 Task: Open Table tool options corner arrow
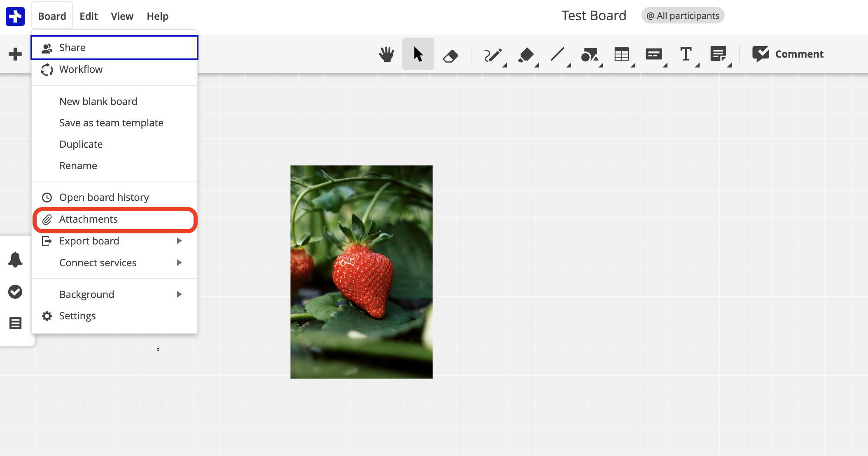tap(633, 65)
